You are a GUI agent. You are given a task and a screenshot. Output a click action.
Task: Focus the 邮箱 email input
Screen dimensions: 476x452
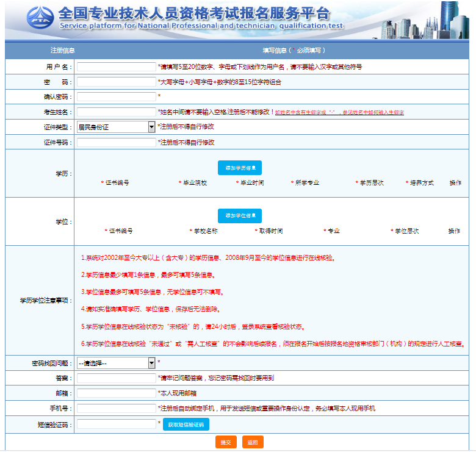click(116, 393)
